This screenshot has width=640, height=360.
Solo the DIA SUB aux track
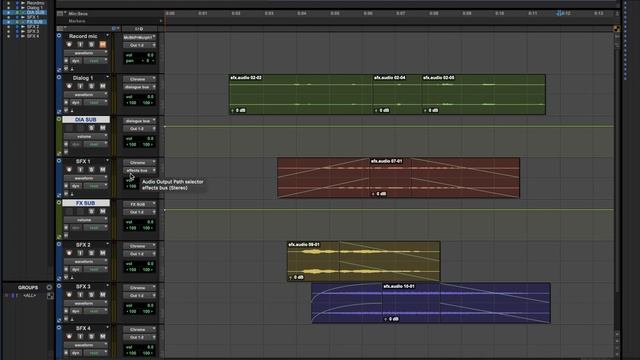91,128
